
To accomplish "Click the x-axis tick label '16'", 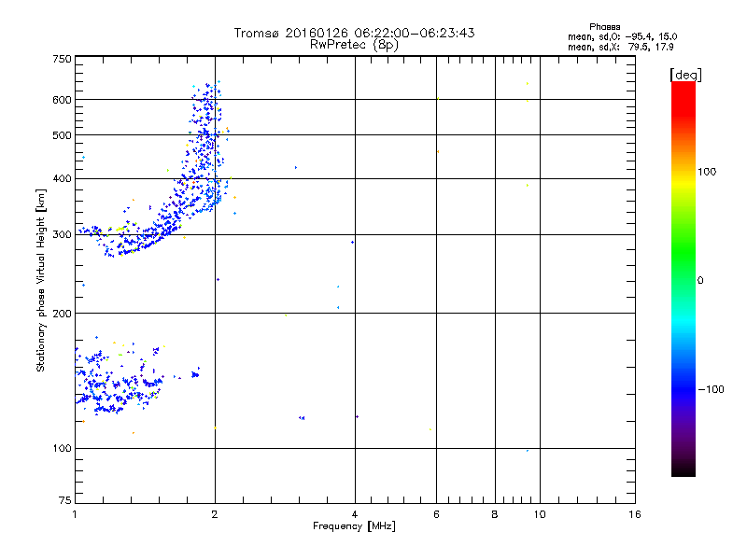I will tap(635, 514).
